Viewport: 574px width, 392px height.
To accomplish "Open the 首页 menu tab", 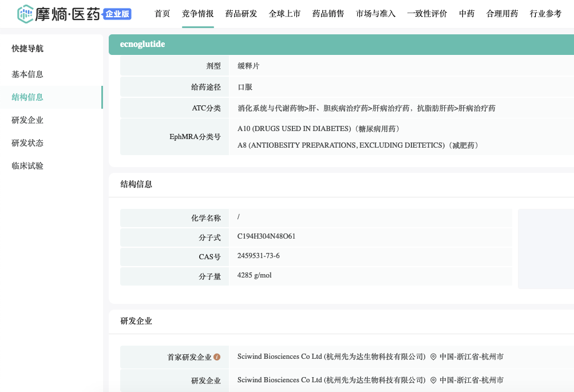I will coord(163,14).
